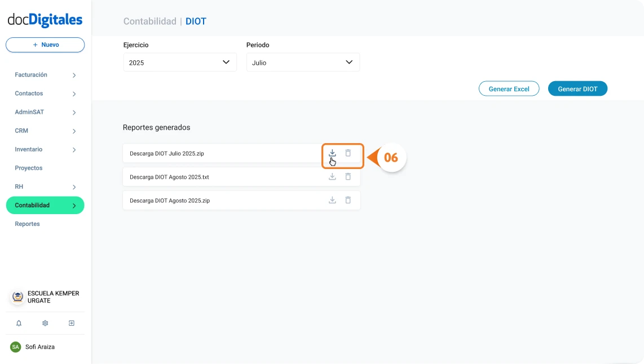
Task: Delete the DIOT Julio 2025.zip report
Action: [x=348, y=153]
